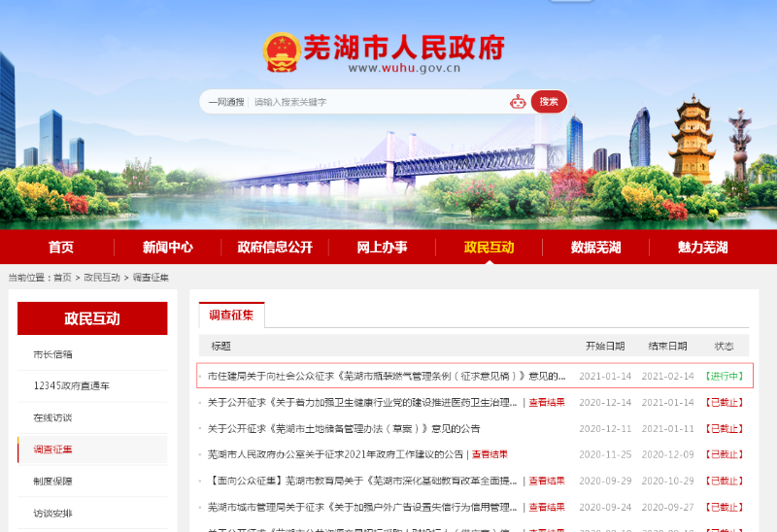The height and width of the screenshot is (532, 777).
Task: Select 在线访谈 in the sidebar
Action: click(x=53, y=417)
